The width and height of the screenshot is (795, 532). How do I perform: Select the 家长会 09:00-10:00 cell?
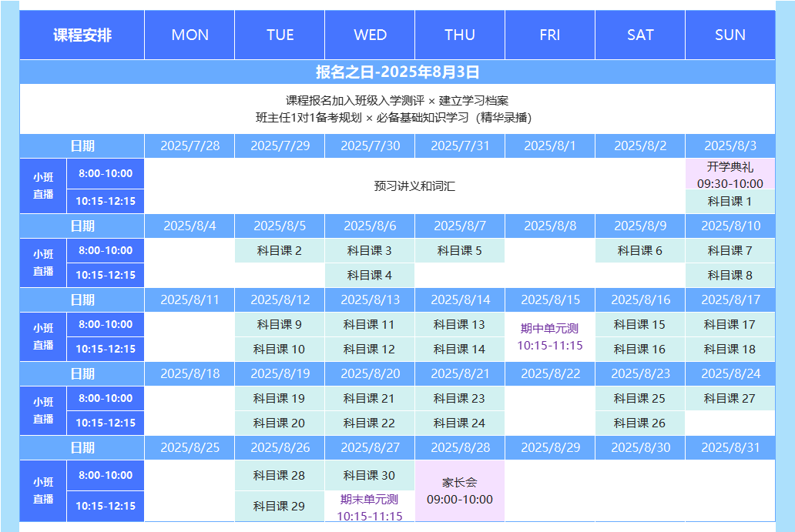coord(460,491)
